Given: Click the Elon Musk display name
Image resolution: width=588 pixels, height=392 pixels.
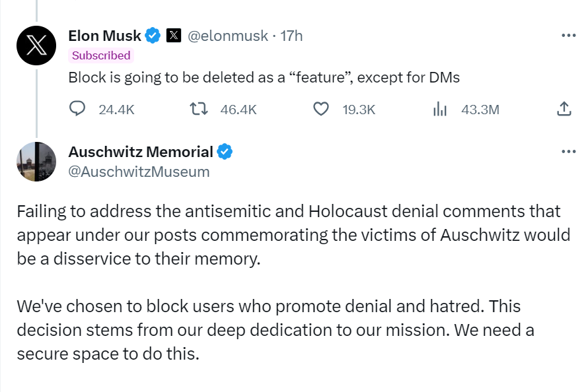Looking at the screenshot, I should point(104,35).
